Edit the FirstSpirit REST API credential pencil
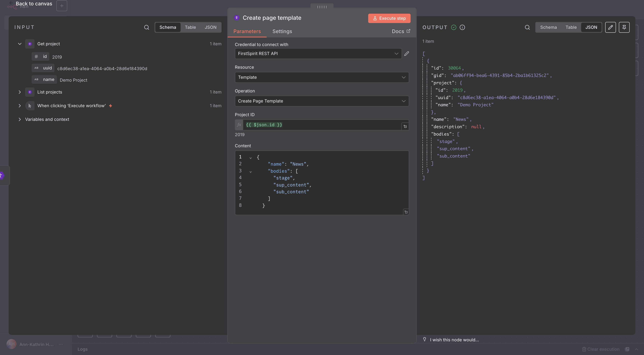Screen dimensions: 644x355 point(407,54)
